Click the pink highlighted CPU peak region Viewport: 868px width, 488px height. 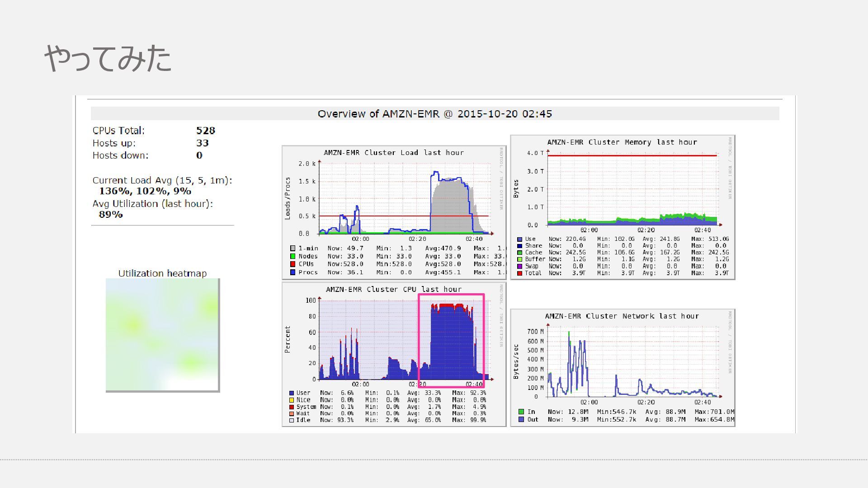pos(451,341)
